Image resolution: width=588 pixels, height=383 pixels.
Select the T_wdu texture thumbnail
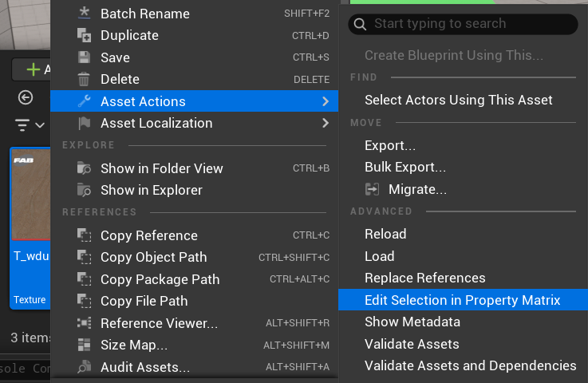click(31, 194)
